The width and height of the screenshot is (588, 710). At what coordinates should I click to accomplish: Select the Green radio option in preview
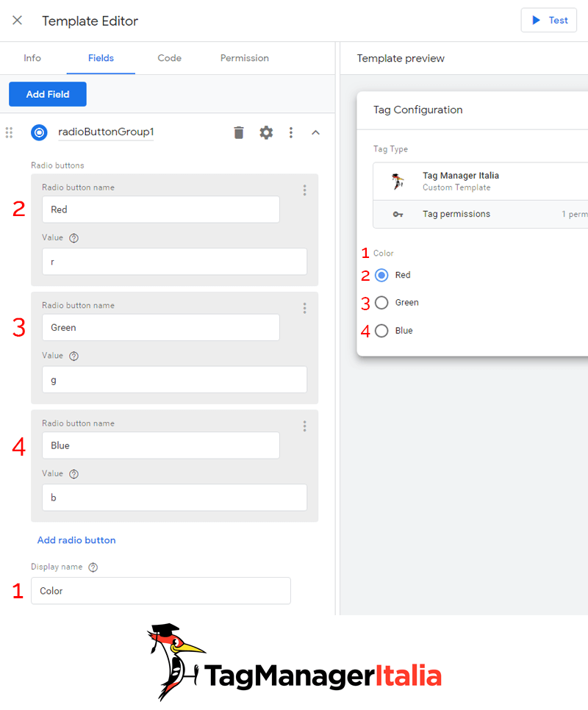coord(381,303)
